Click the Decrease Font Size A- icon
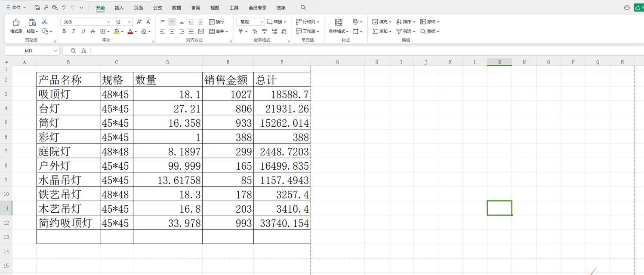This screenshot has width=644, height=275. coord(149,21)
